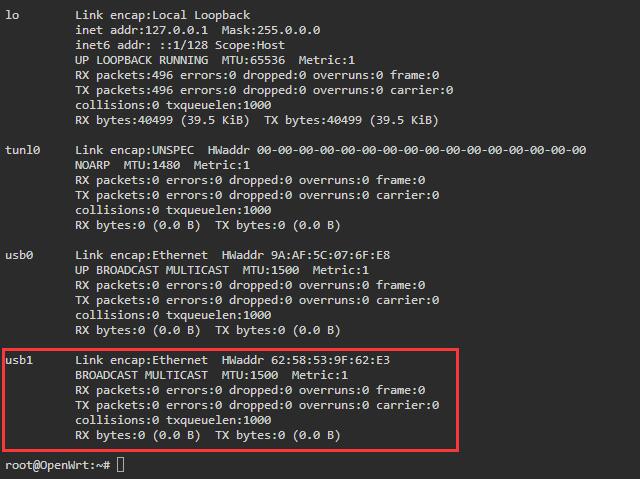The width and height of the screenshot is (640, 479).
Task: Click Link encap:Local Loopback text
Action: click(x=162, y=16)
